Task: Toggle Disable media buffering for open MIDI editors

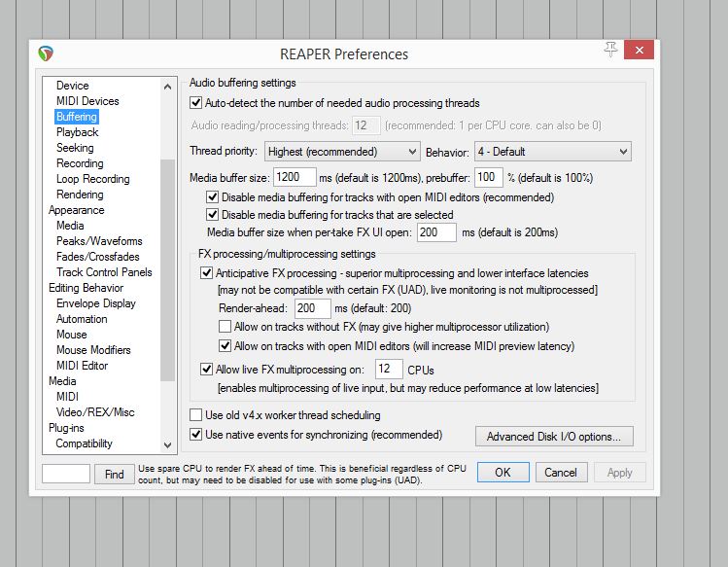Action: point(212,197)
